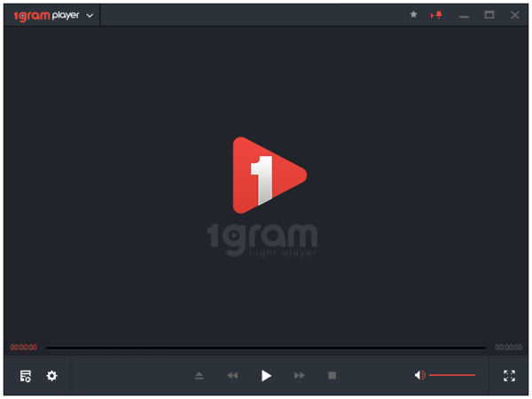Viewport: 532px width, 399px height.
Task: Mute audio using the speaker icon
Action: (x=419, y=375)
